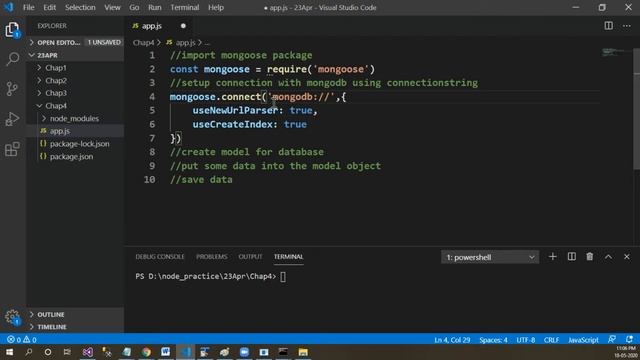Select the app.js editor tab
The image size is (640, 360).
[x=152, y=26]
